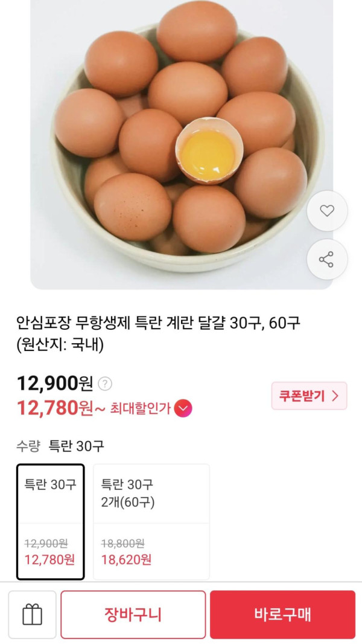
Task: Send as gift using the gift box icon
Action: pos(32,614)
